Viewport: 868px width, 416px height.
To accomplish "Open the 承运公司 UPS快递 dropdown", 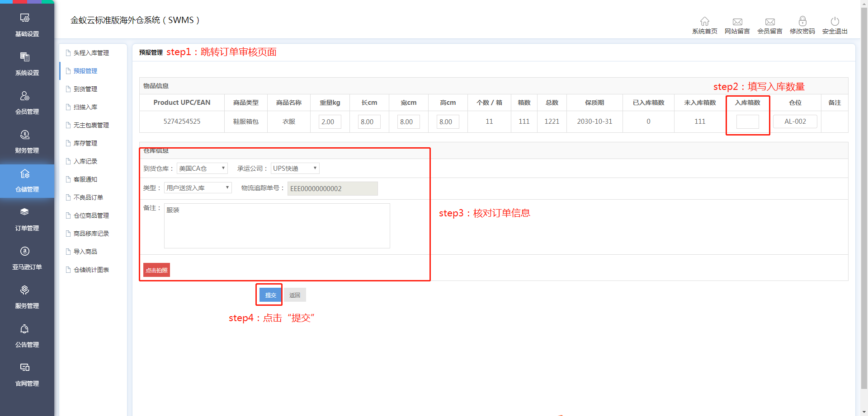I will 295,168.
